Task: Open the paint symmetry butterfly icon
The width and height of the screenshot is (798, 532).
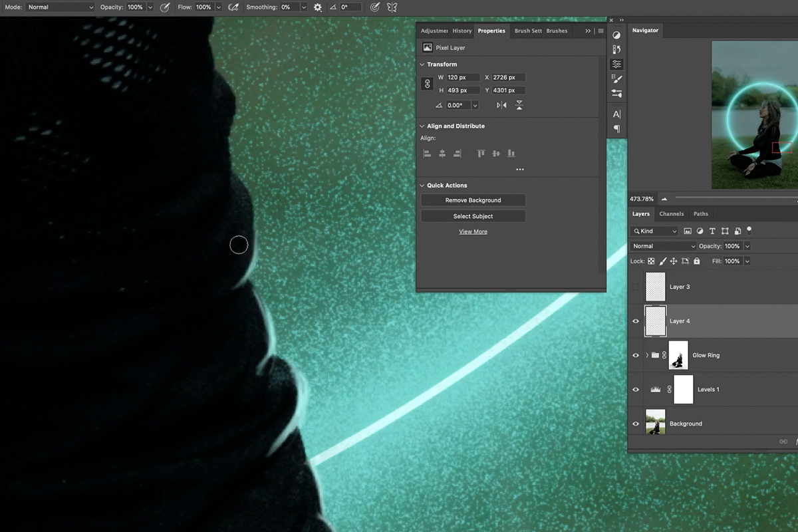Action: (x=391, y=7)
